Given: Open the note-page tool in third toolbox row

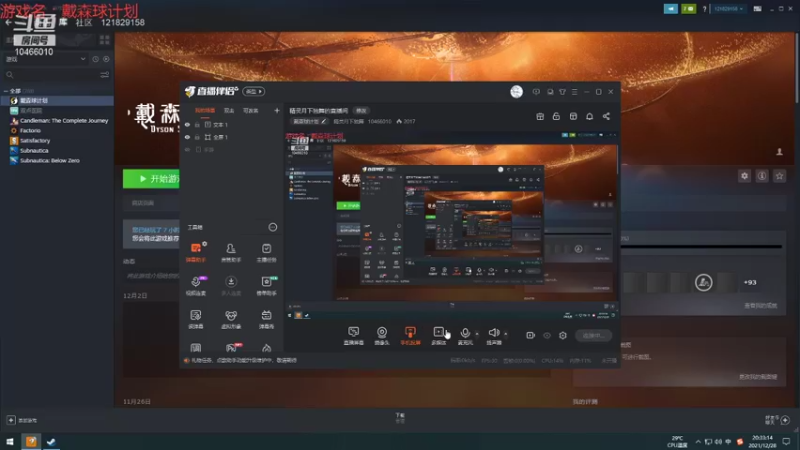Looking at the screenshot, I should [x=196, y=319].
